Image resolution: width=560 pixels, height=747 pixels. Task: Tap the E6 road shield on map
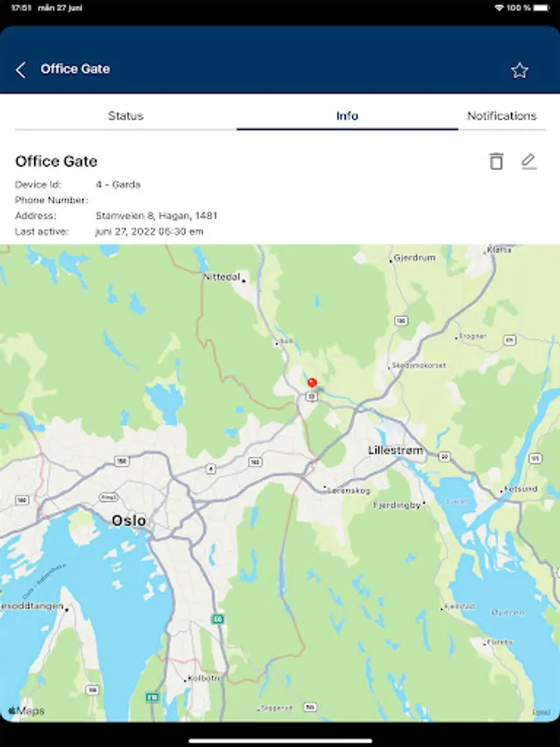(x=217, y=619)
